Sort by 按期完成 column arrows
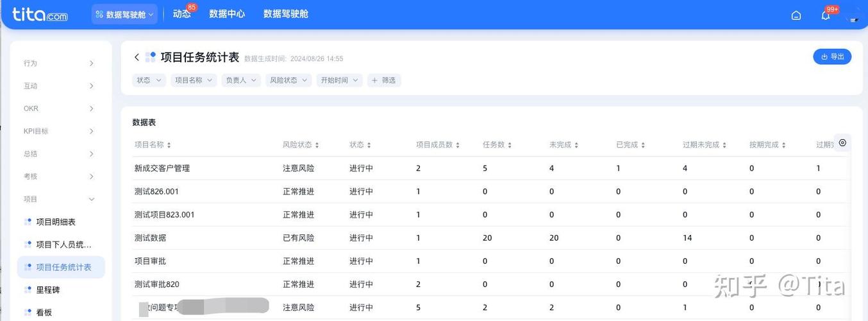 pyautogui.click(x=783, y=145)
